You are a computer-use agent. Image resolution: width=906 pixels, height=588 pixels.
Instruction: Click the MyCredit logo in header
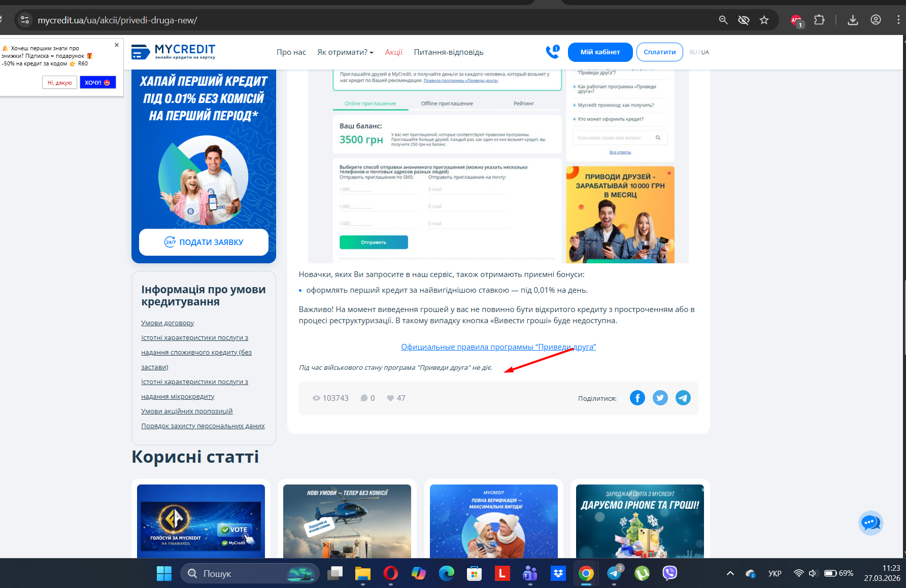(173, 52)
